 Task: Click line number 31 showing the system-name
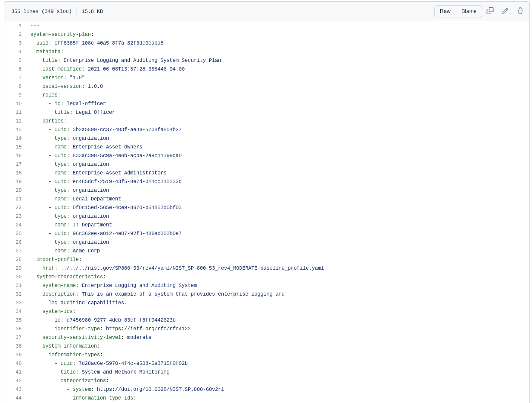(x=19, y=285)
